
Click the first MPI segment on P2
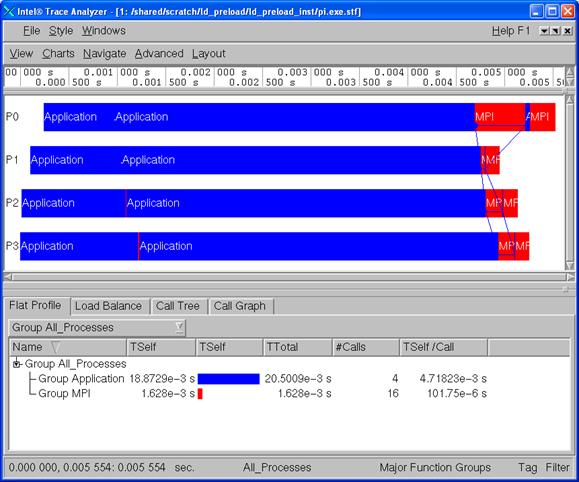[494, 203]
